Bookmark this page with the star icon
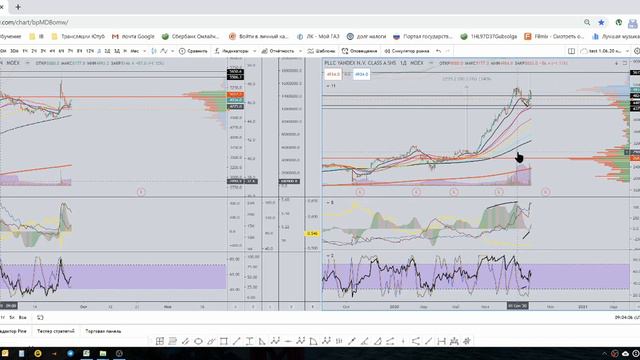 (601, 22)
